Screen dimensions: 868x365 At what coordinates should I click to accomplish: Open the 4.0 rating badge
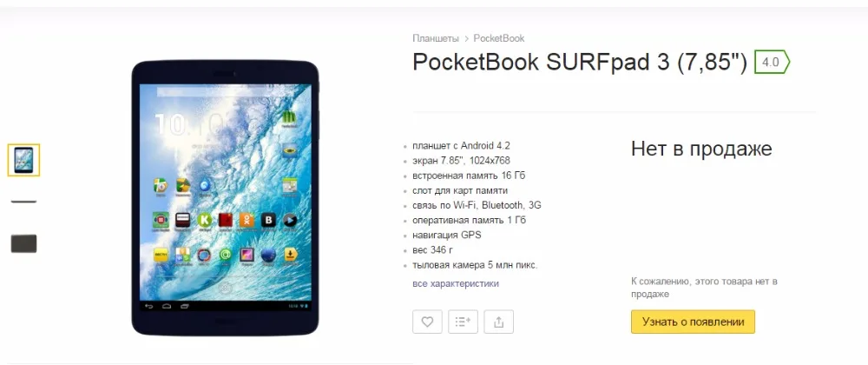772,63
